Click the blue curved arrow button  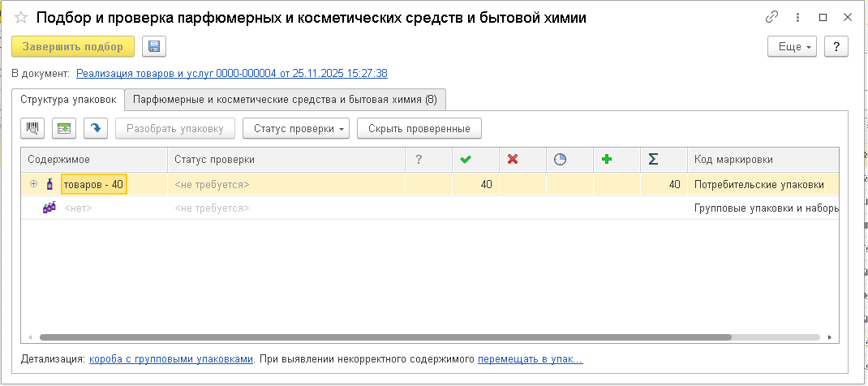[x=96, y=128]
